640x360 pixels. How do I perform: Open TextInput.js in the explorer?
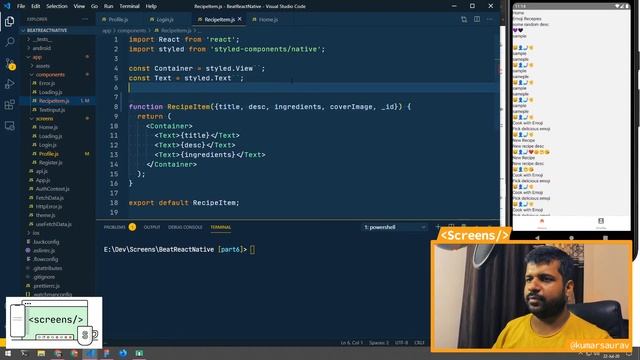click(52, 110)
